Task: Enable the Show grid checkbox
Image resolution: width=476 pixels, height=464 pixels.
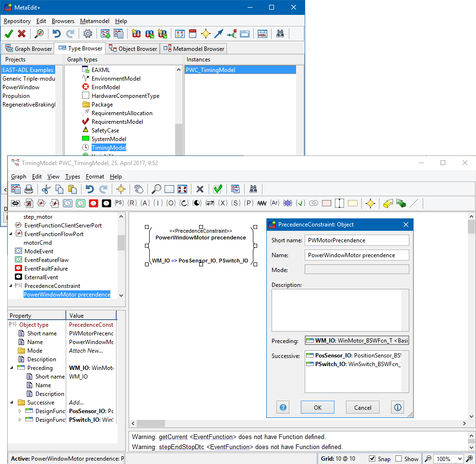Action: click(399, 459)
